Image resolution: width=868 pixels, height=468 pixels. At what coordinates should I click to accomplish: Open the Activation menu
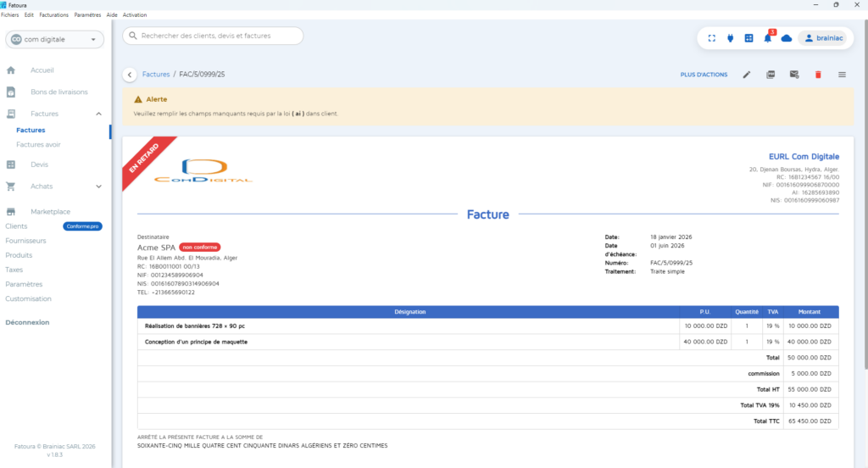tap(135, 15)
